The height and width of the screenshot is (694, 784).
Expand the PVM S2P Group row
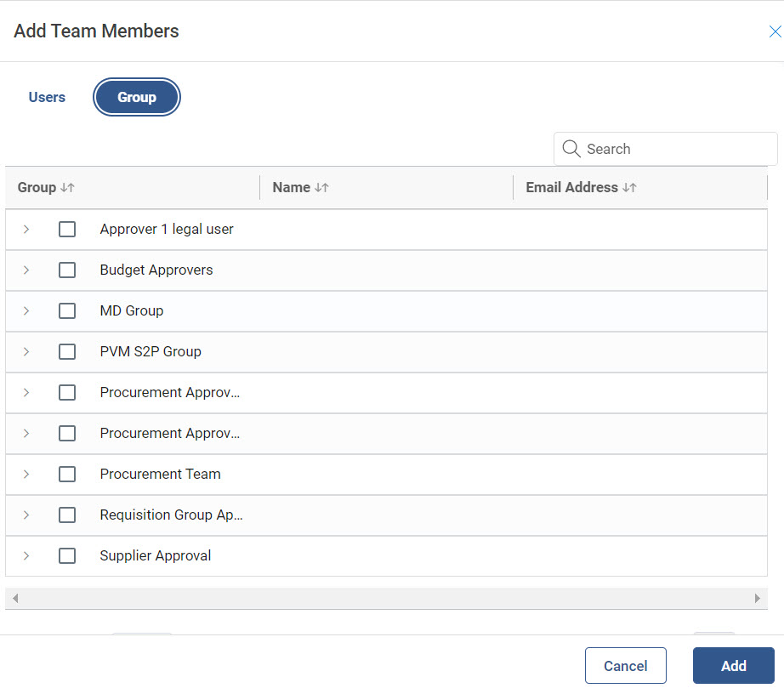pos(26,352)
